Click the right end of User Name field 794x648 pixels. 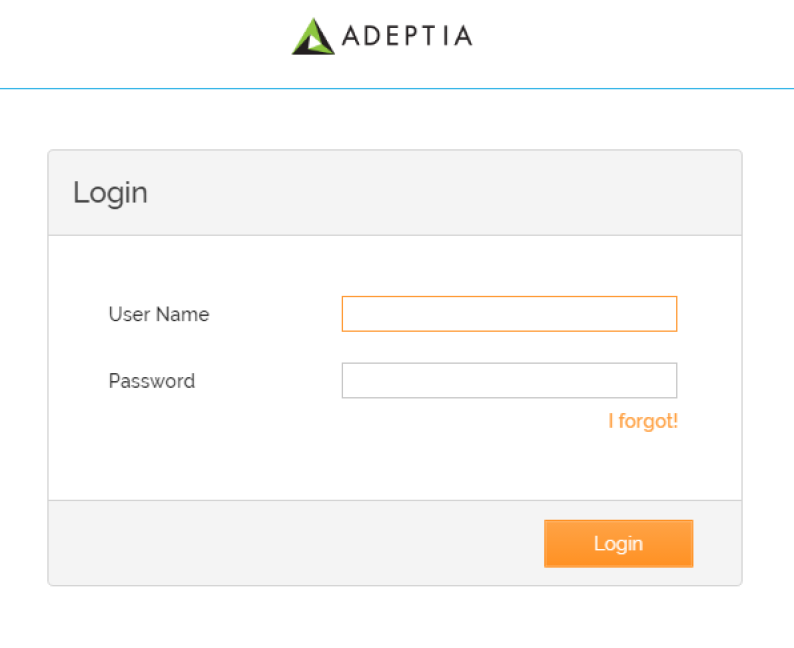(664, 314)
